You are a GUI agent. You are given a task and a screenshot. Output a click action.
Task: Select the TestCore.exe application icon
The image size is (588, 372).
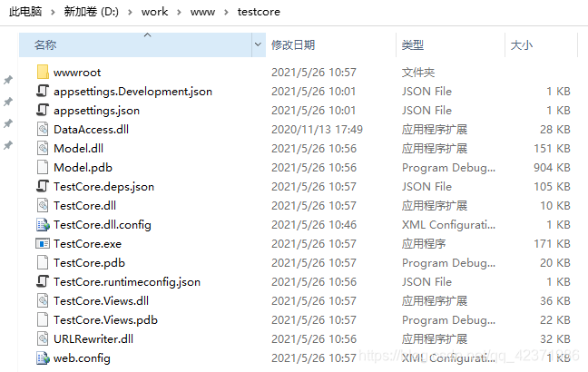tap(43, 243)
